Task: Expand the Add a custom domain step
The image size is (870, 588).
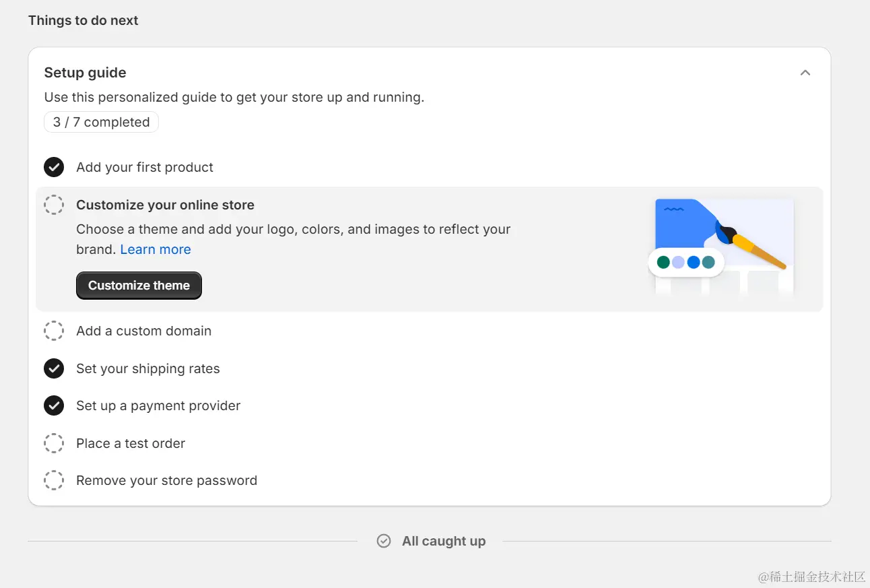Action: 143,331
